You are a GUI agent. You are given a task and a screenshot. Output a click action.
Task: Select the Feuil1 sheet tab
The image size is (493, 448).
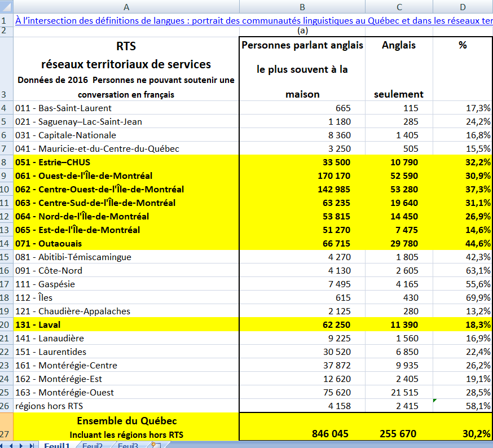coord(57,446)
